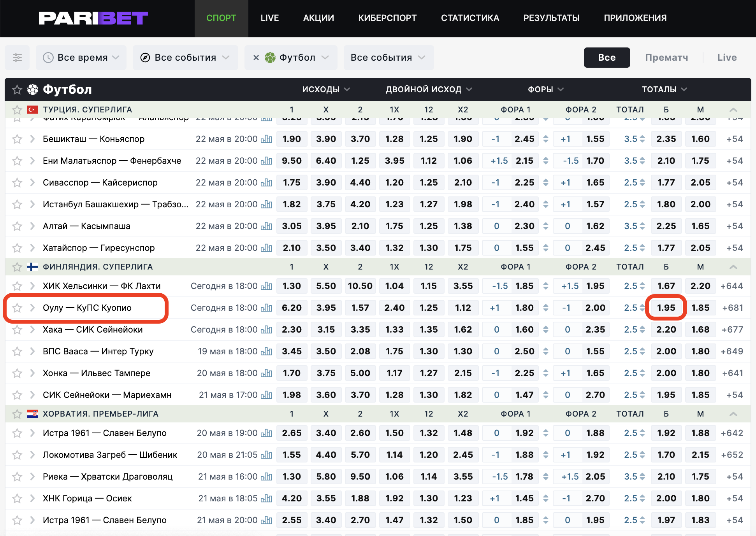Pick the 2.20 total-under odd for ХИК Хельсинки
Image resolution: width=756 pixels, height=536 pixels.
(700, 286)
